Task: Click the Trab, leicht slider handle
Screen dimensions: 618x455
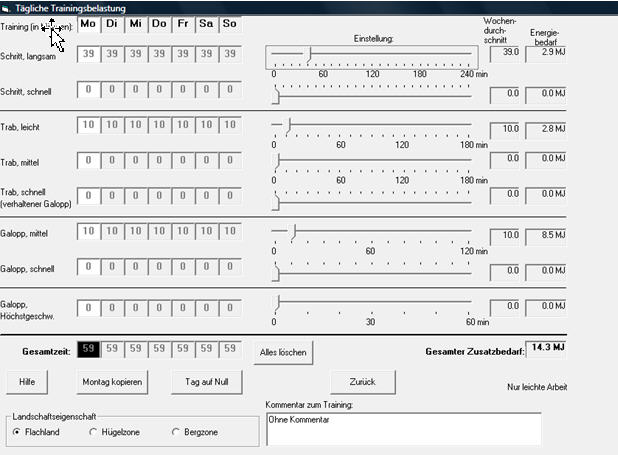Action: coord(289,124)
